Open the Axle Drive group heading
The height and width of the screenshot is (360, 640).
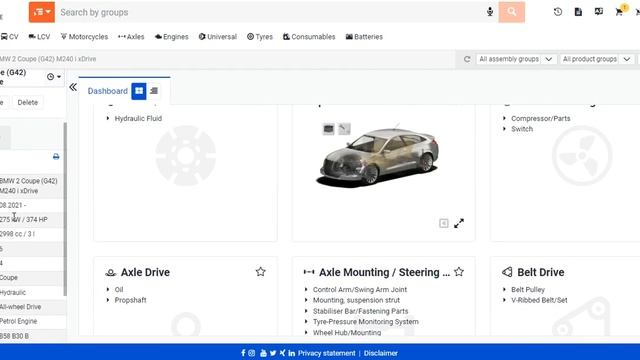(x=145, y=272)
